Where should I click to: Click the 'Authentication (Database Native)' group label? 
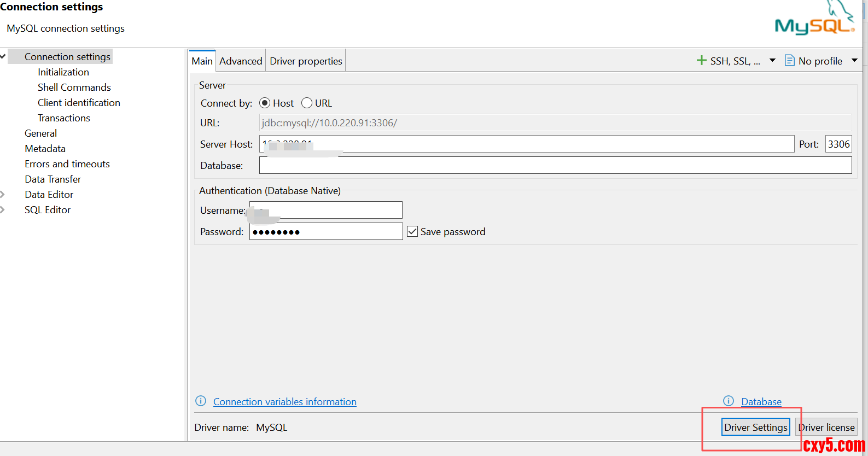(270, 190)
